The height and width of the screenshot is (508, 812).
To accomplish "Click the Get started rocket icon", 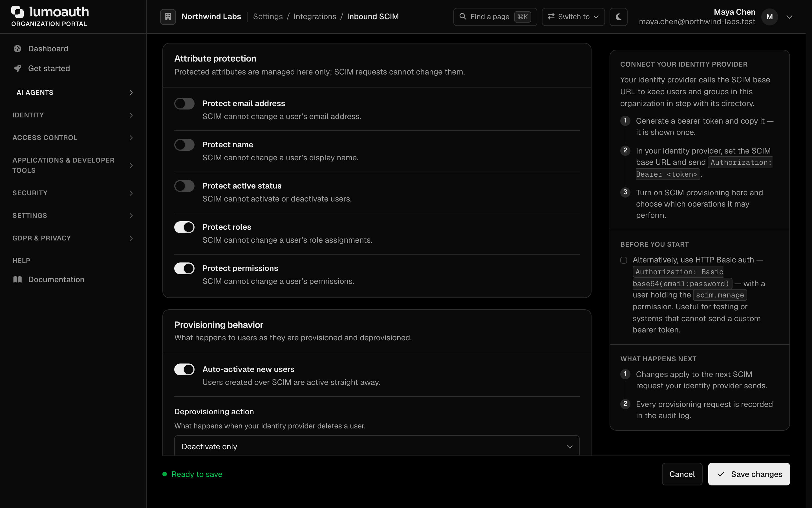I will tap(17, 69).
